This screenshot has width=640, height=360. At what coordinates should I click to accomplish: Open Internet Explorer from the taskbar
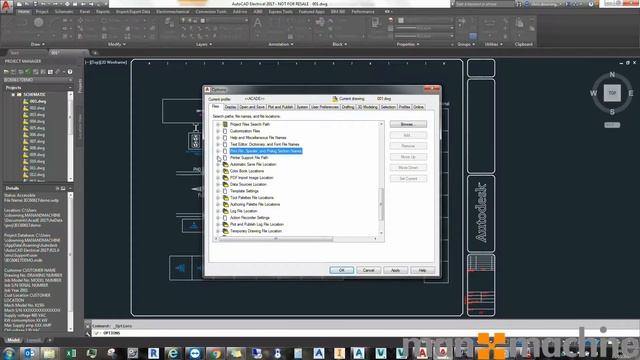coord(173,353)
